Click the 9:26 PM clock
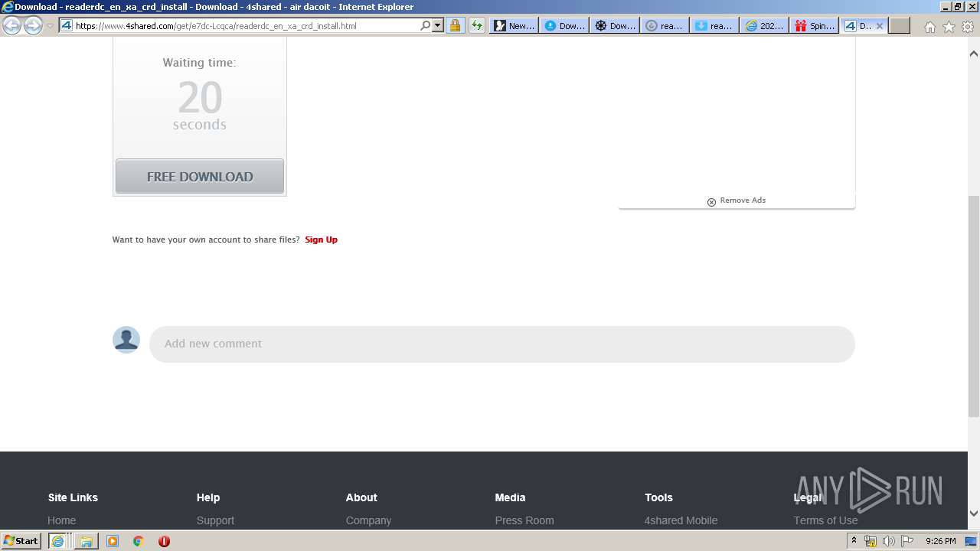This screenshot has height=551, width=980. tap(940, 541)
